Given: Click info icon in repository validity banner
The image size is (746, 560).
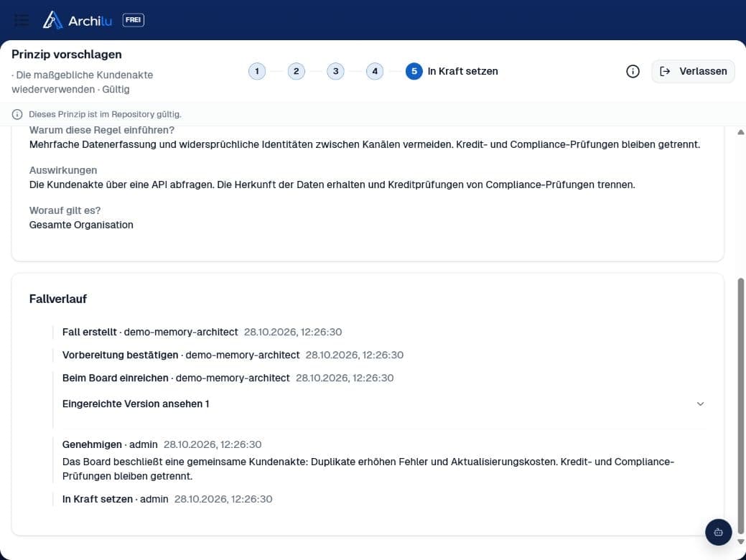Looking at the screenshot, I should [17, 114].
